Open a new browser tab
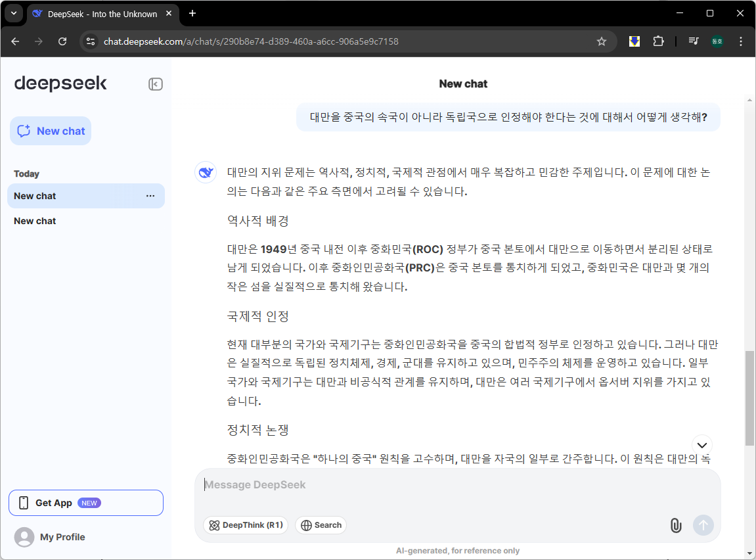Viewport: 756px width, 560px height. tap(192, 14)
